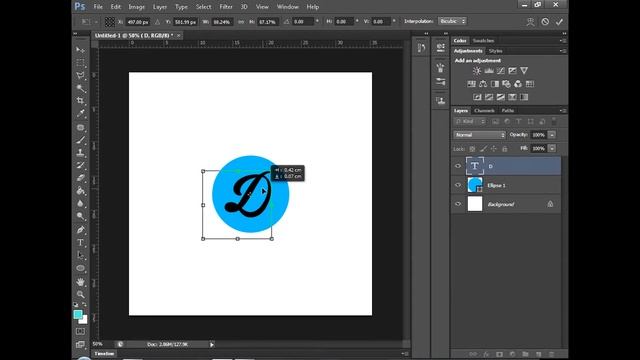Open the Opacity slider dropdown

click(x=552, y=135)
